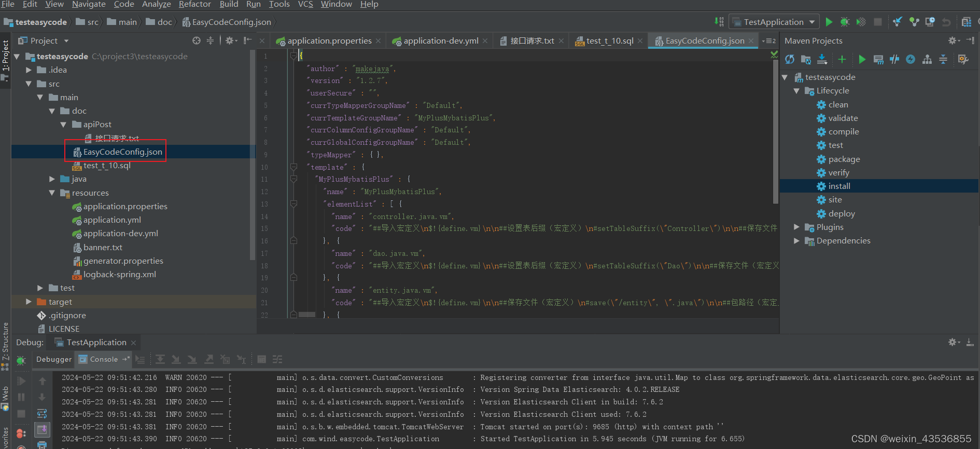Collapse the src folder
This screenshot has width=980, height=449.
coord(29,84)
